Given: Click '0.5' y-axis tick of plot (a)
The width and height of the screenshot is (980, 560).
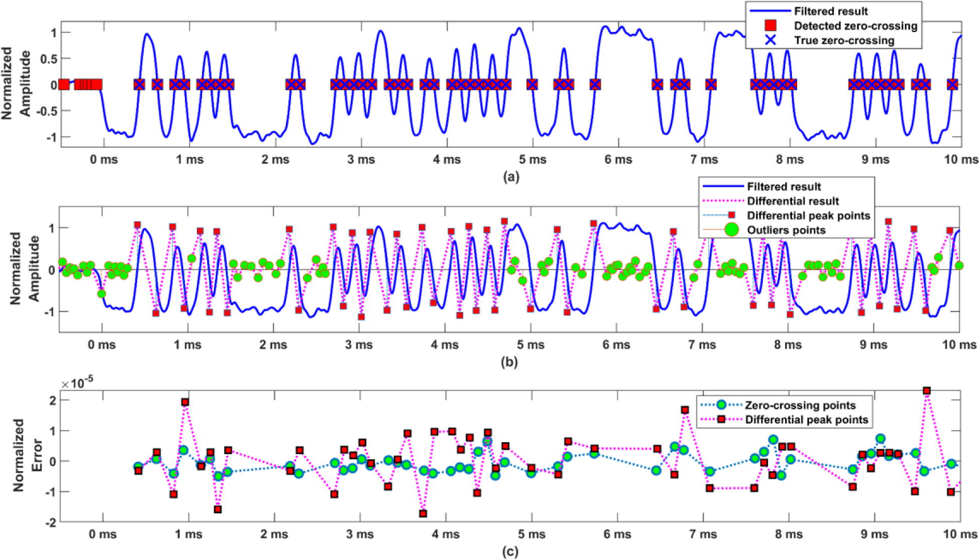Looking at the screenshot, I should click(x=49, y=59).
